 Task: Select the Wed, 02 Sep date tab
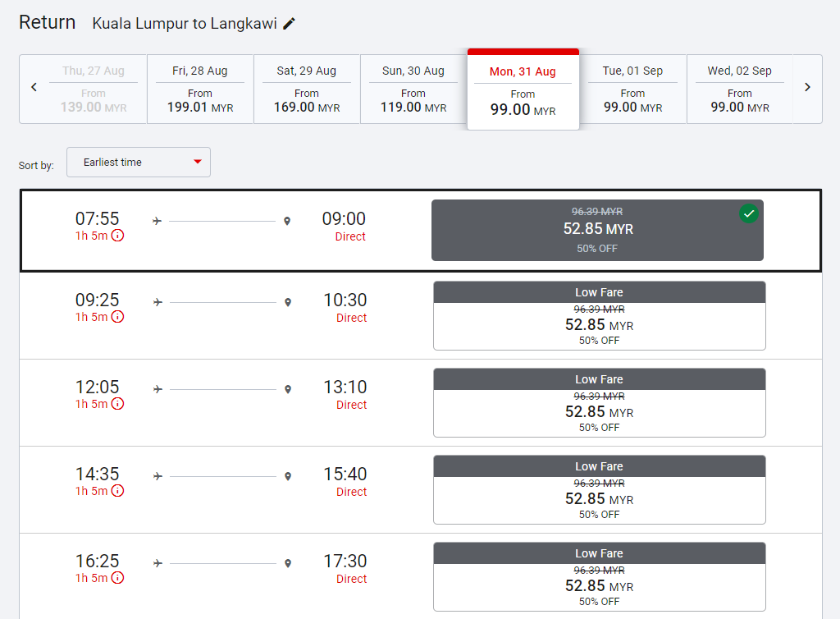click(739, 89)
